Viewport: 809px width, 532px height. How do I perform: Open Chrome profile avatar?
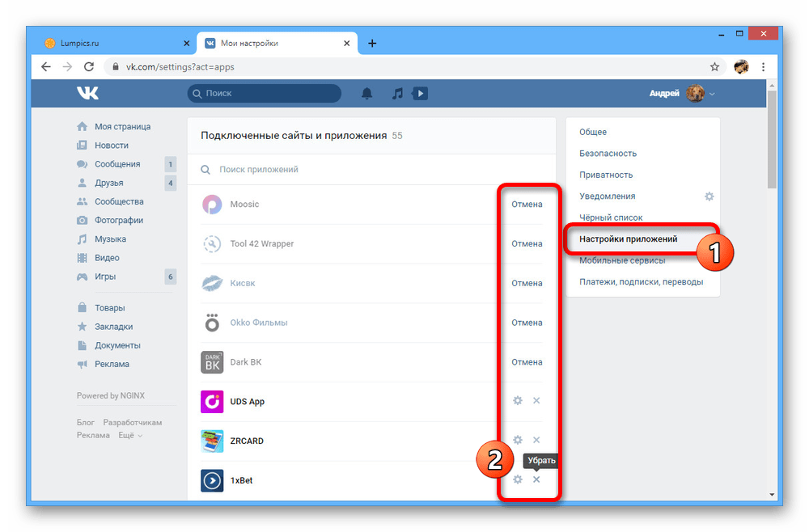coord(741,66)
